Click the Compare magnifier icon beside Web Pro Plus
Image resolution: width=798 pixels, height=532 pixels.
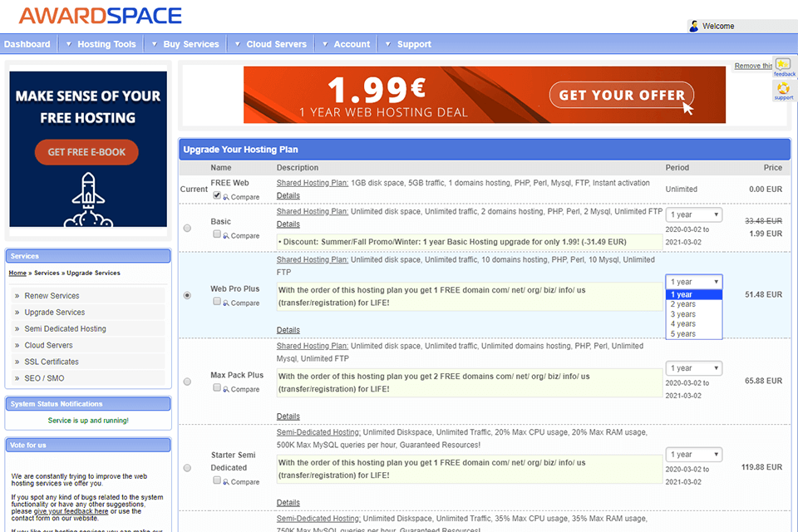tap(226, 303)
